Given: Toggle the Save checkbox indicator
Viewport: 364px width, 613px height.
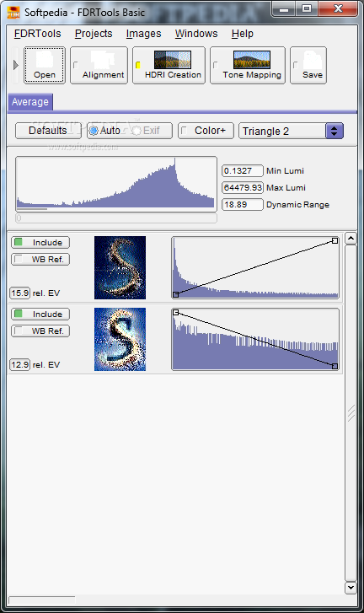Looking at the screenshot, I should [x=295, y=65].
